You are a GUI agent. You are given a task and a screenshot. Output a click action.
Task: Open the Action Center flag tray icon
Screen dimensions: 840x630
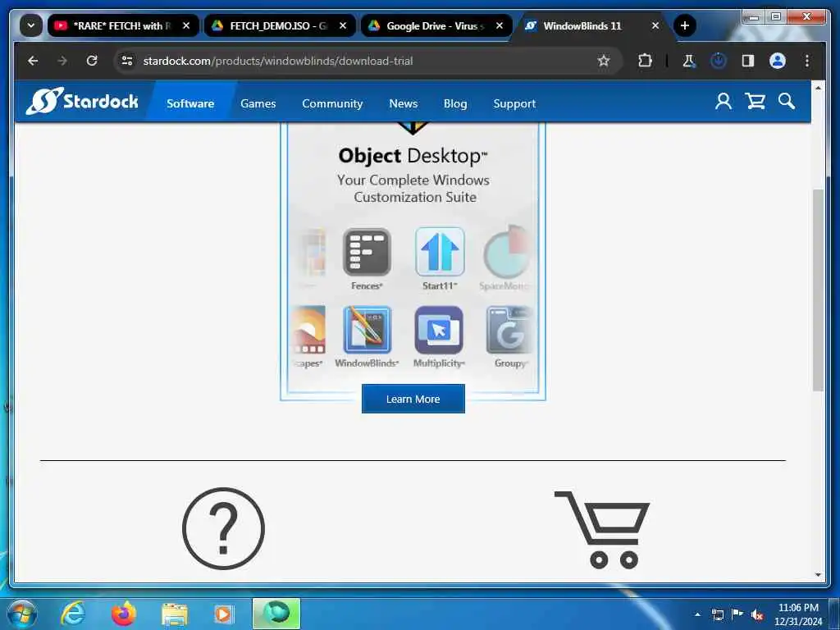(737, 614)
